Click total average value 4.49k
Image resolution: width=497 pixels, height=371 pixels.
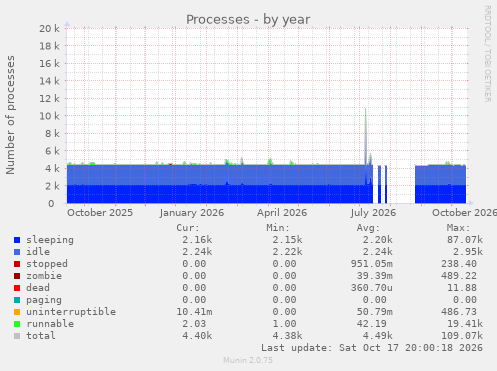378,336
